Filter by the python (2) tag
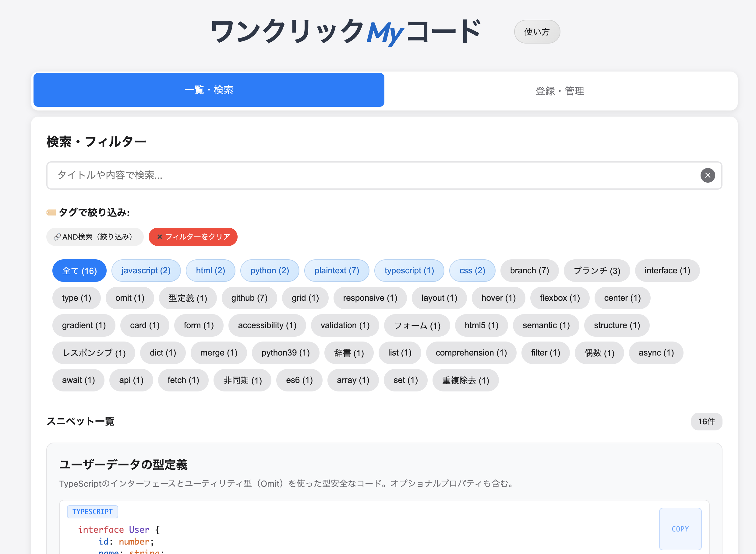This screenshot has height=554, width=756. [270, 271]
